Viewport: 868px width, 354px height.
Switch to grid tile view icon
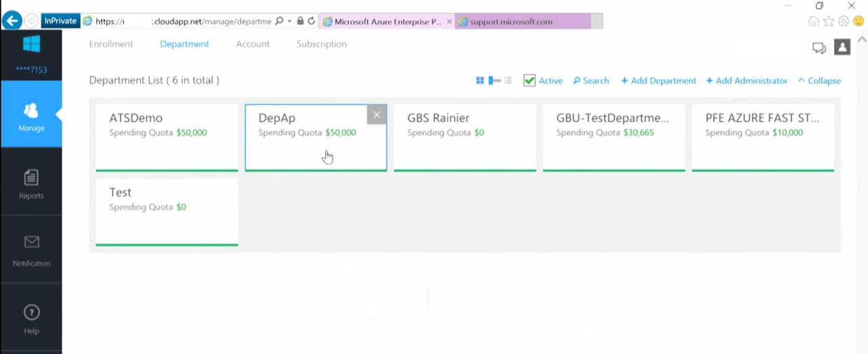480,81
